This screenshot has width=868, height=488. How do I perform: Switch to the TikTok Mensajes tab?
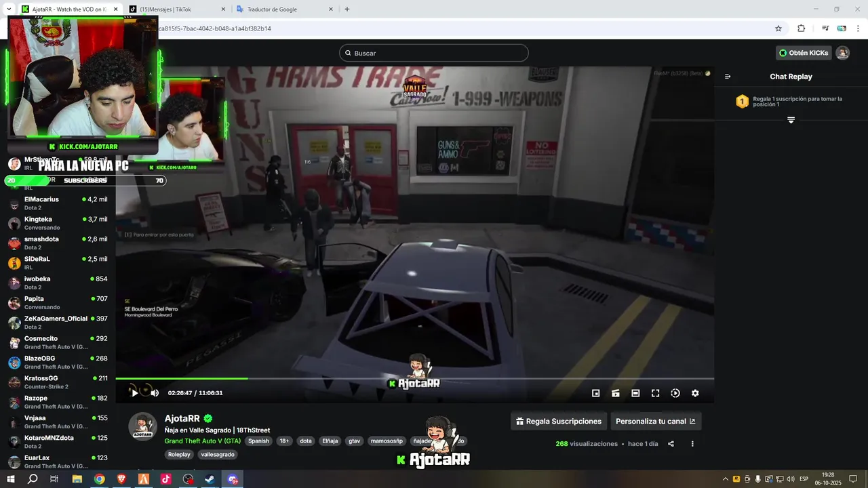click(x=176, y=9)
